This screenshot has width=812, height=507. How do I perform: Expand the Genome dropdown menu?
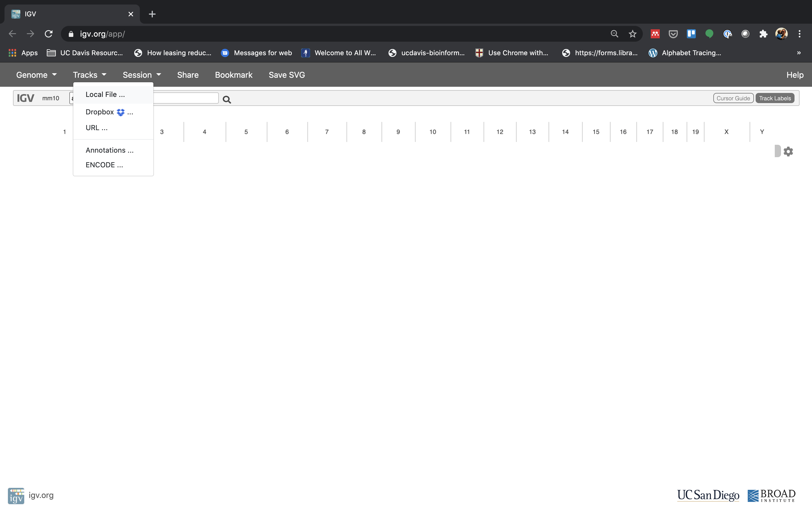click(36, 75)
